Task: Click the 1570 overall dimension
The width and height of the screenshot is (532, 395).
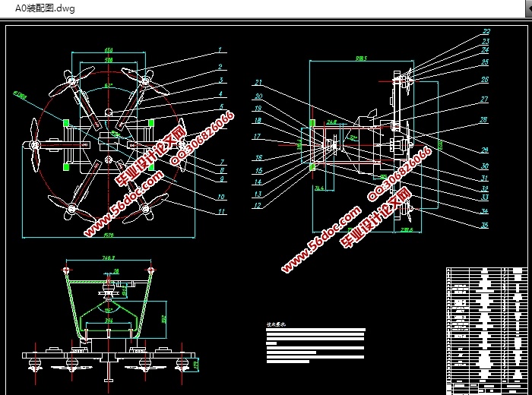Action: (109, 235)
